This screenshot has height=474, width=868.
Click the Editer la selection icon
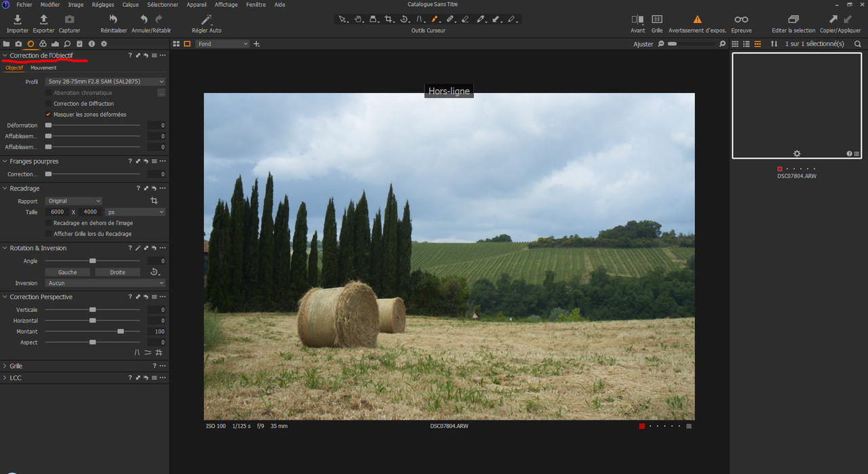793,20
